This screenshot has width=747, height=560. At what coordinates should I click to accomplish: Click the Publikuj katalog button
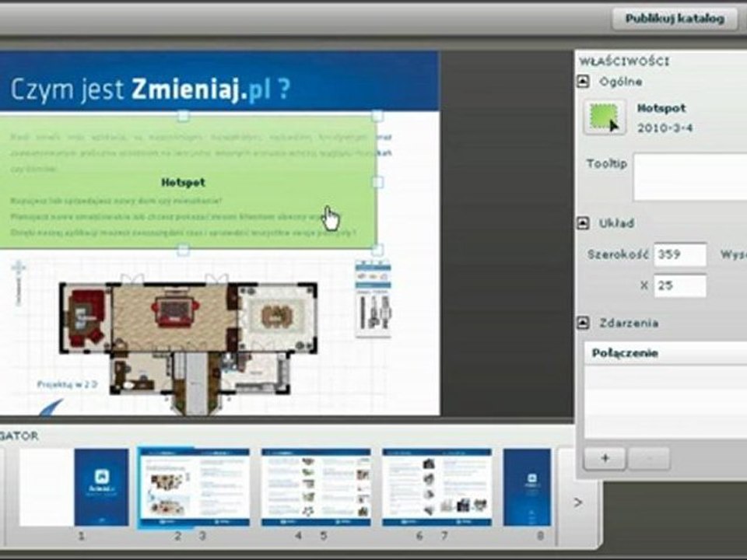click(674, 19)
